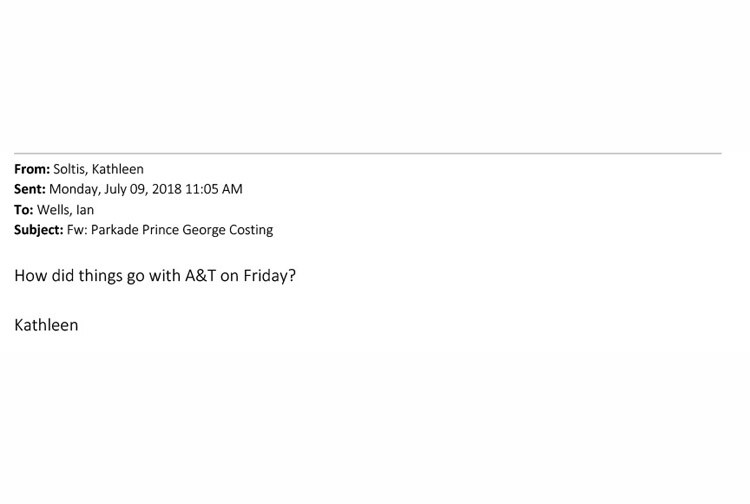Click the year 2018 in sent line
Image resolution: width=750 pixels, height=504 pixels.
[x=166, y=189]
